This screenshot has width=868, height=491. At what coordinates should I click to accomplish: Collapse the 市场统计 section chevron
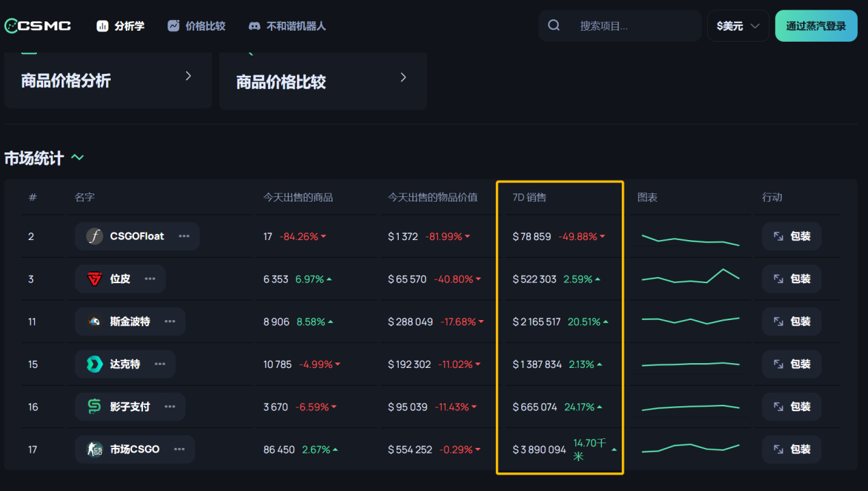click(x=78, y=158)
